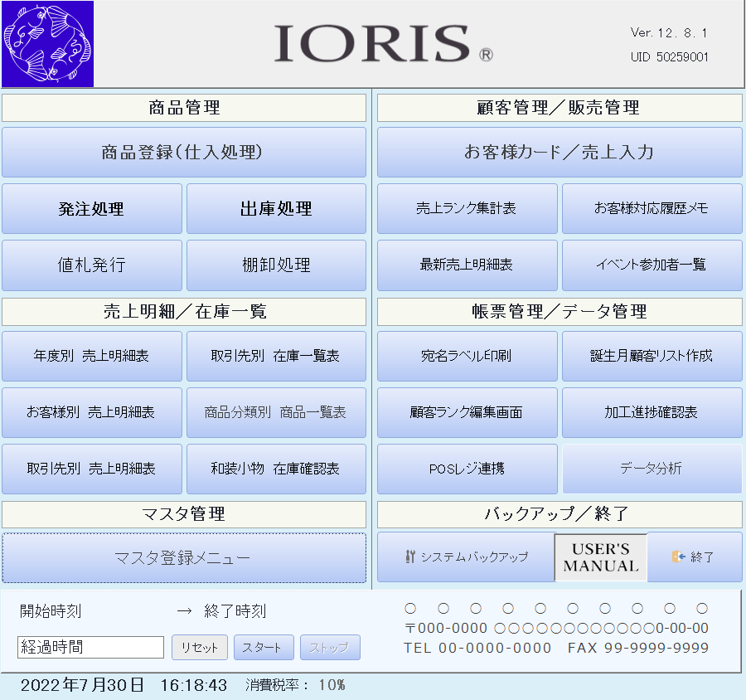Screen dimensions: 746x700
Task: Click the twin fish IORIS logo
Action: pyautogui.click(x=47, y=44)
